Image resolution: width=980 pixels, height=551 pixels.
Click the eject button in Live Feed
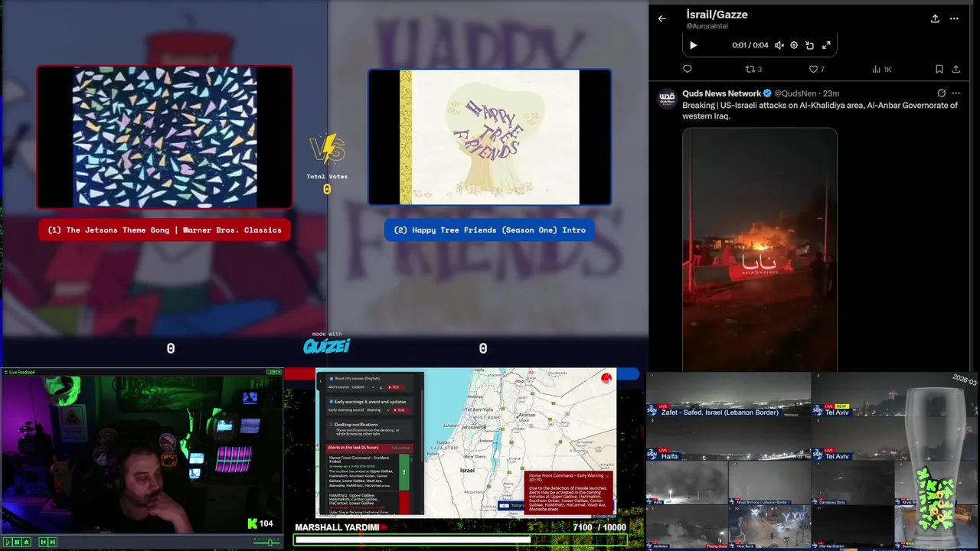click(27, 542)
